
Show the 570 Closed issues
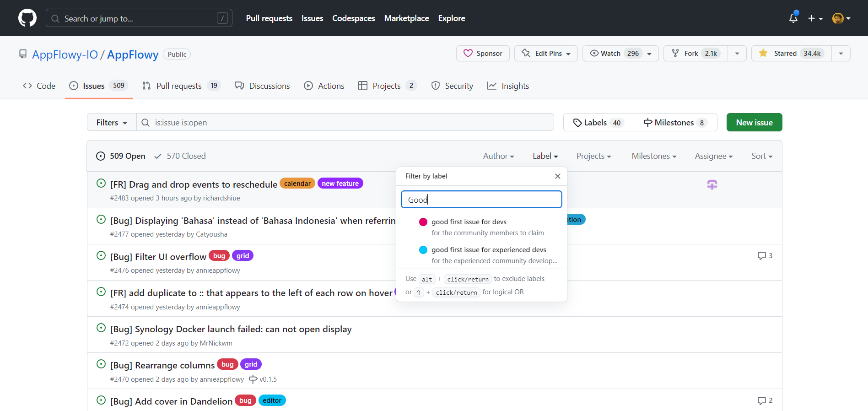pyautogui.click(x=180, y=156)
